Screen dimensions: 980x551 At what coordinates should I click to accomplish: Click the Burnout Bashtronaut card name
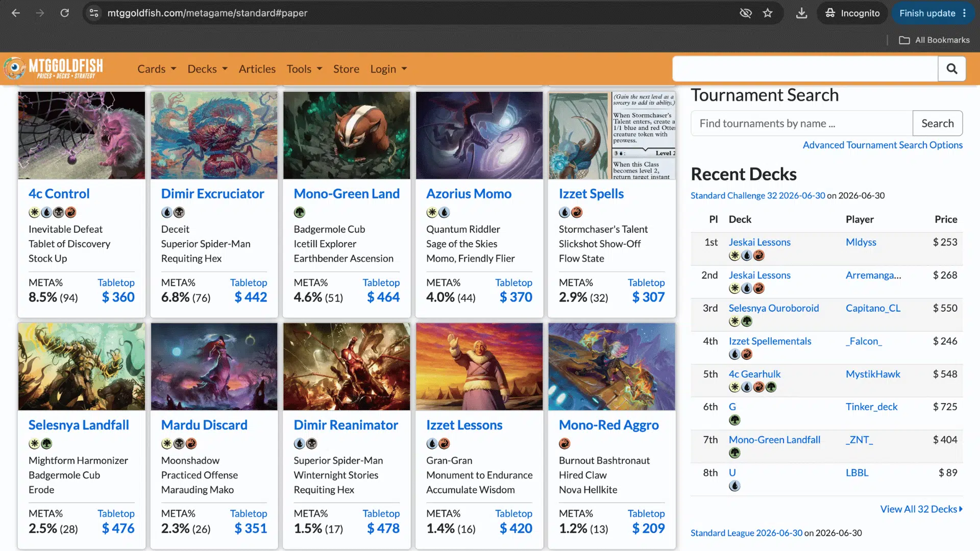click(604, 460)
